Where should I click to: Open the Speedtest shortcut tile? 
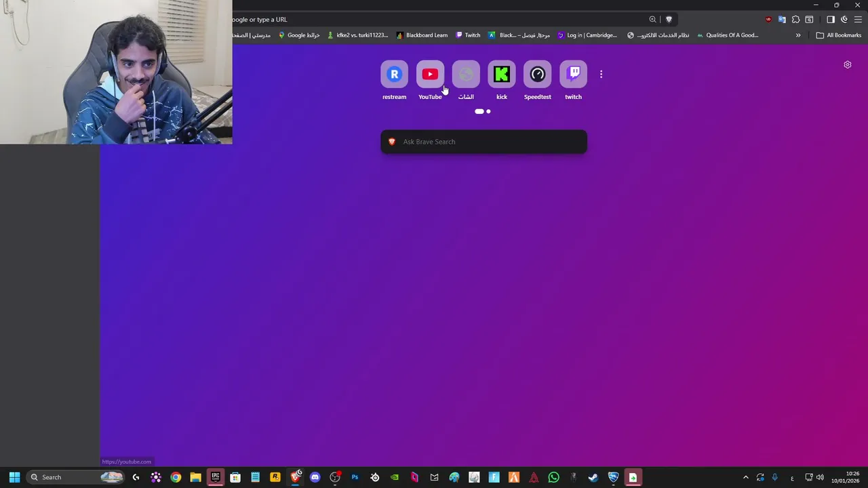click(x=538, y=75)
